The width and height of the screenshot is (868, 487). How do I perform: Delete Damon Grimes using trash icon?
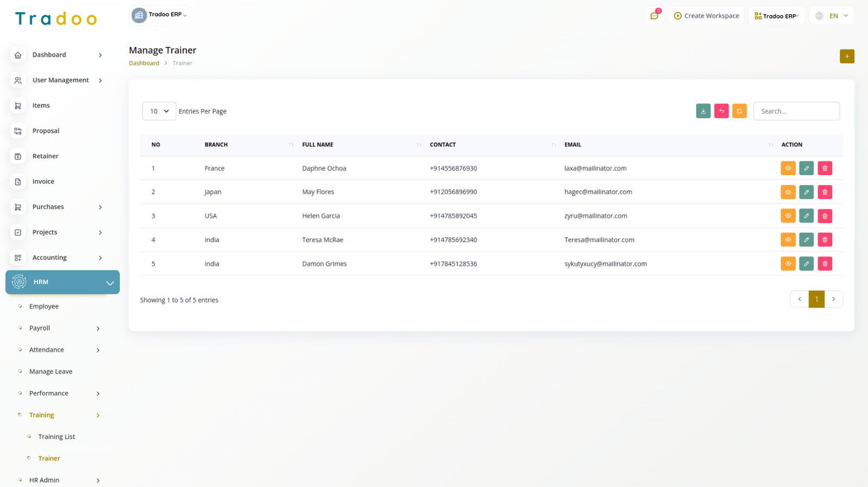click(825, 264)
